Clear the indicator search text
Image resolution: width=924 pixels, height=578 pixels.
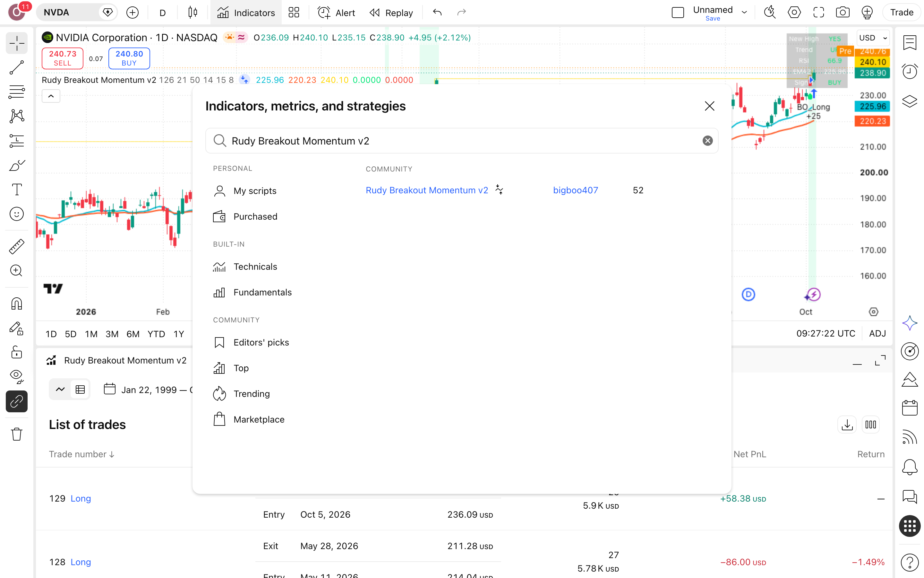707,141
